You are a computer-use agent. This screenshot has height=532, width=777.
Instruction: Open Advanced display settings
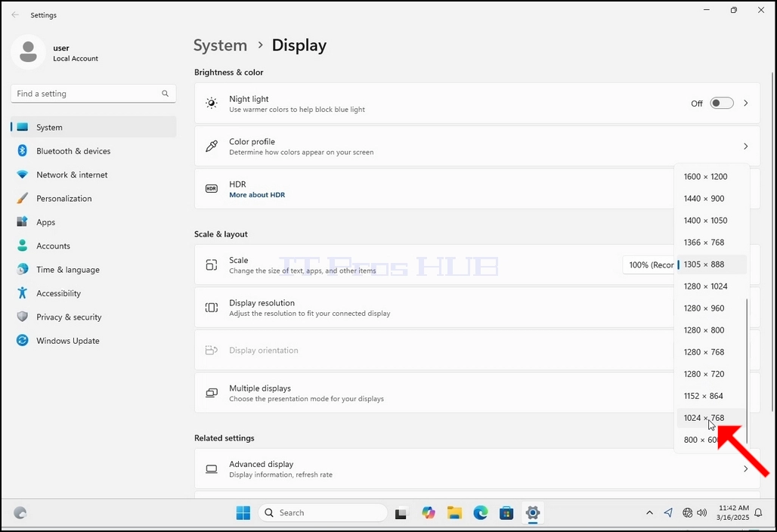(477, 469)
